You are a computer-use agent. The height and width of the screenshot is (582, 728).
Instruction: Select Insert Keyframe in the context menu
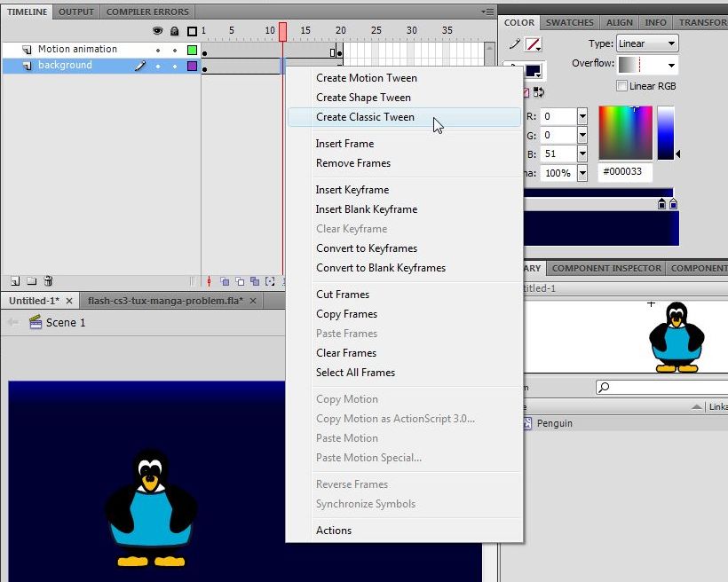[352, 190]
